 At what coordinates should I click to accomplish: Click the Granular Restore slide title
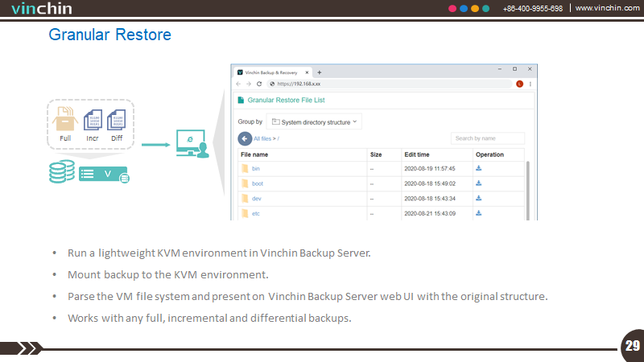[109, 35]
